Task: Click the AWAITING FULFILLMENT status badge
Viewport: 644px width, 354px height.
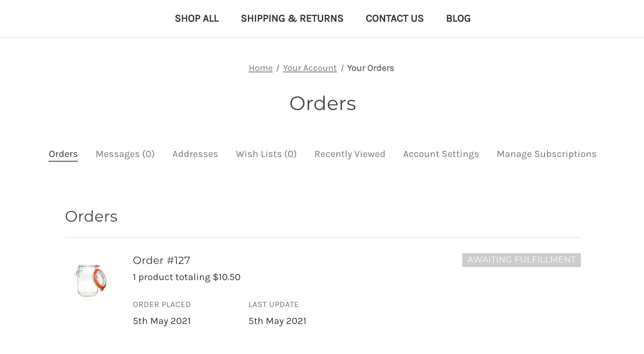Action: [522, 260]
